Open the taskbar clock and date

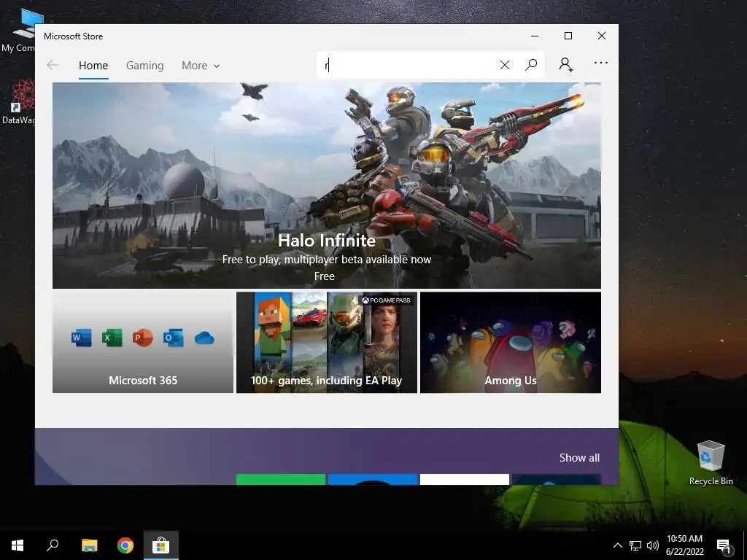684,545
